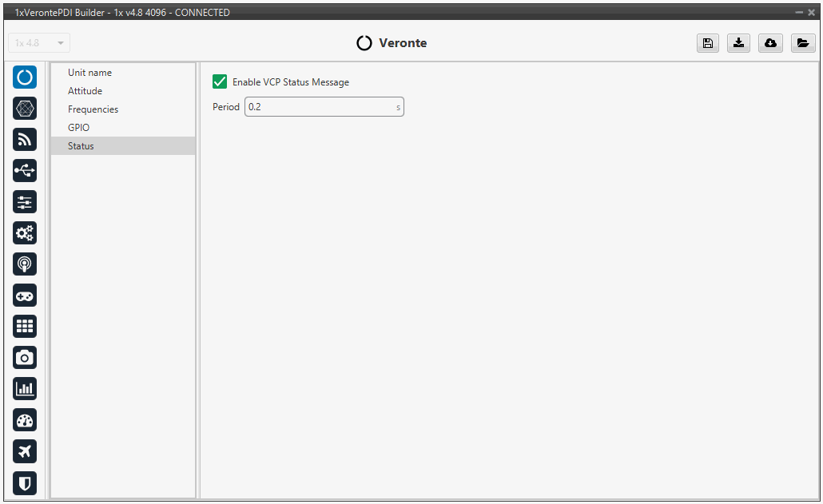823x504 pixels.
Task: Click the save floppy disk icon
Action: [x=707, y=43]
